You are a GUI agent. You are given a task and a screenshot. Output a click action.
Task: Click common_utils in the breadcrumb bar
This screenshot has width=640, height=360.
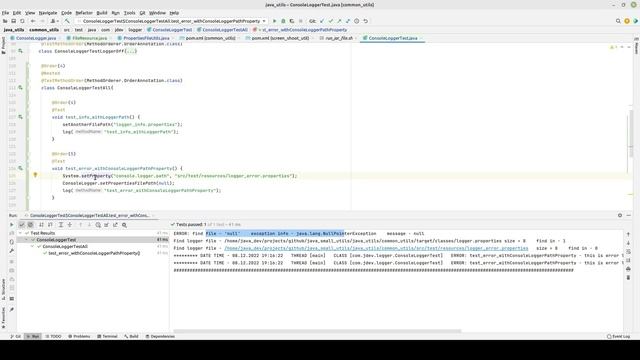[44, 30]
